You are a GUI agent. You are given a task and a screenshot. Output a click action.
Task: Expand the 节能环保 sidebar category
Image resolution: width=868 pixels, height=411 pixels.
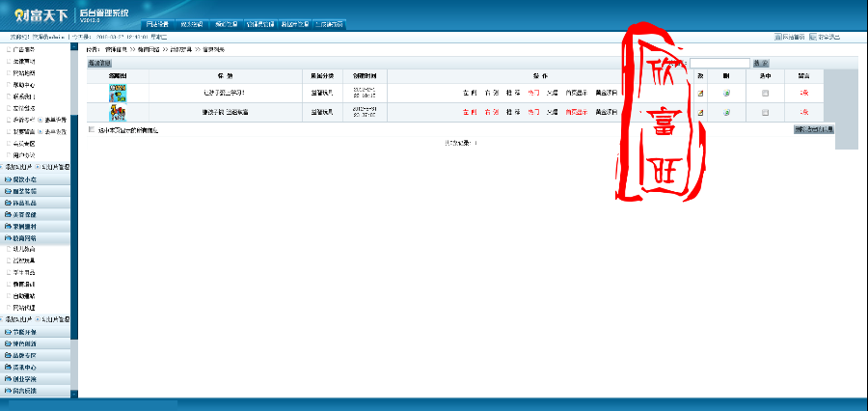(36, 332)
